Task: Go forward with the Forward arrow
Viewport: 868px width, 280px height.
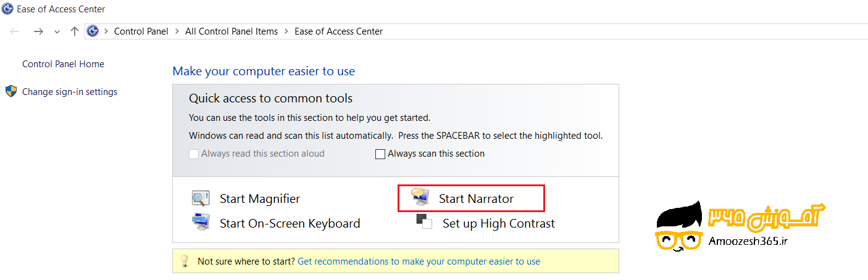Action: (x=38, y=31)
